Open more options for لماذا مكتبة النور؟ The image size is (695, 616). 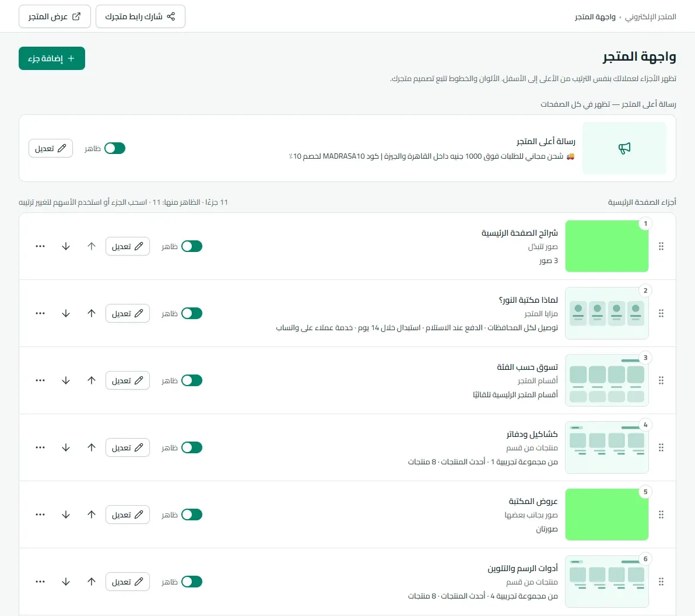pos(40,313)
